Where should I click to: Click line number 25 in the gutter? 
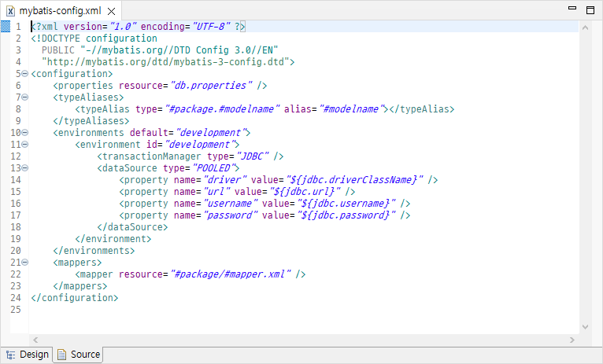[x=16, y=310]
